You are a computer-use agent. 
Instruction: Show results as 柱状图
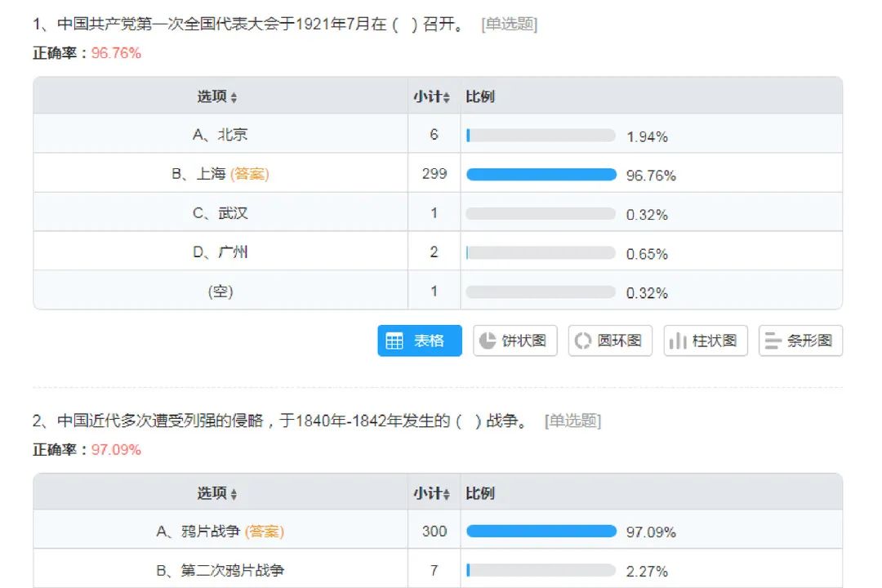[x=706, y=341]
